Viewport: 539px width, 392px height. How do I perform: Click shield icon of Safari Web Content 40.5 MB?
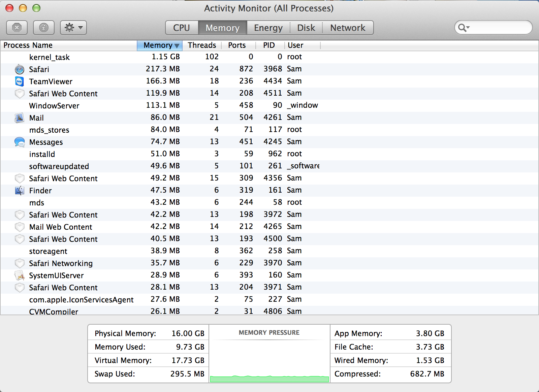coord(20,239)
